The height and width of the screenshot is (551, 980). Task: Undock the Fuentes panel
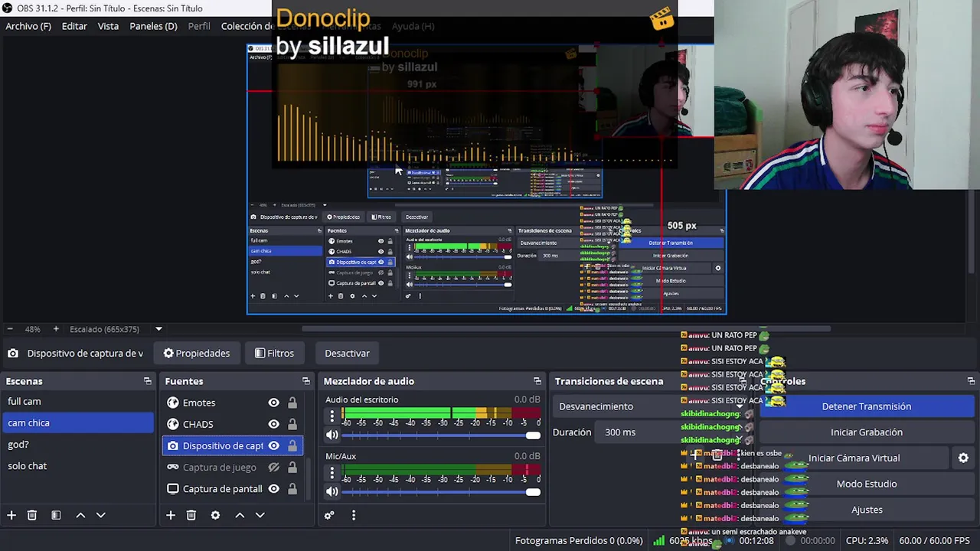(306, 381)
